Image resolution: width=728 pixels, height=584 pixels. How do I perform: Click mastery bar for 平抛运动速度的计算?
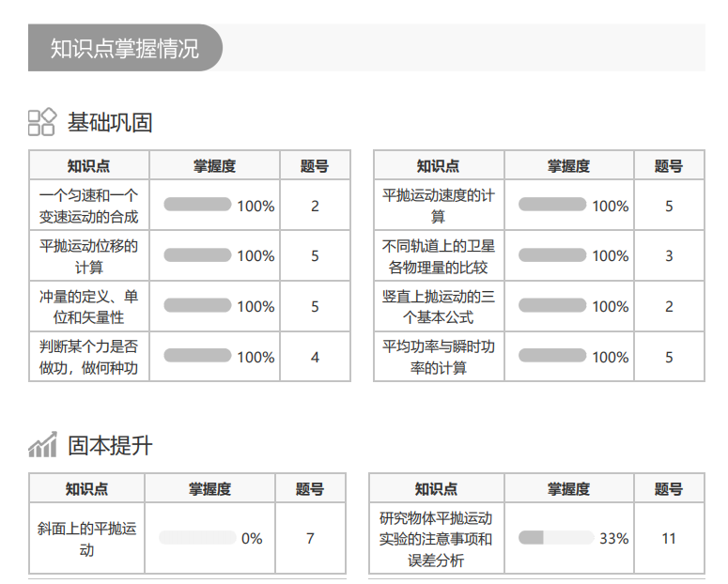pos(552,204)
